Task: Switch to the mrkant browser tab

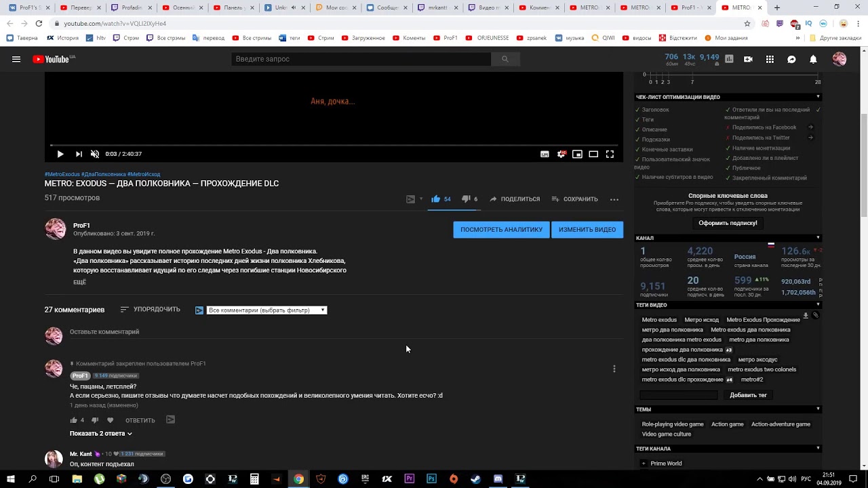Action: pyautogui.click(x=437, y=7)
